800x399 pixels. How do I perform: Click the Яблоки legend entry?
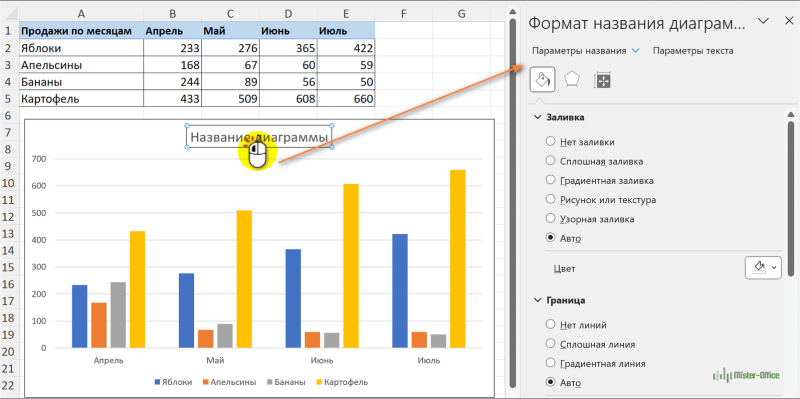(173, 382)
